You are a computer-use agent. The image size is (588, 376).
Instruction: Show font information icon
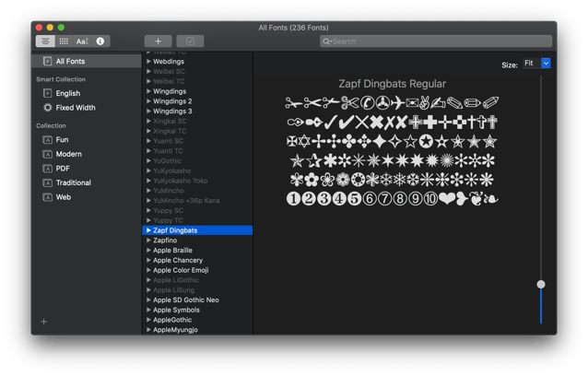coord(100,41)
